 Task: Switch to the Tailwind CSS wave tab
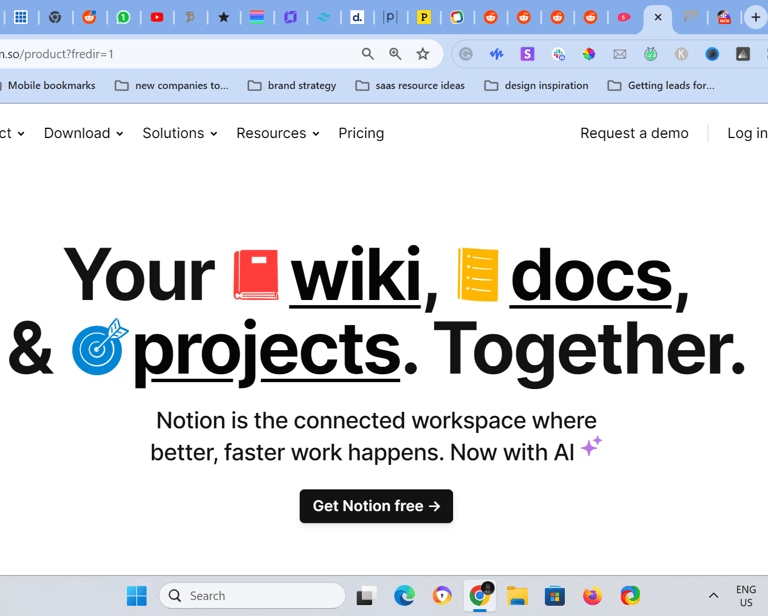324,17
